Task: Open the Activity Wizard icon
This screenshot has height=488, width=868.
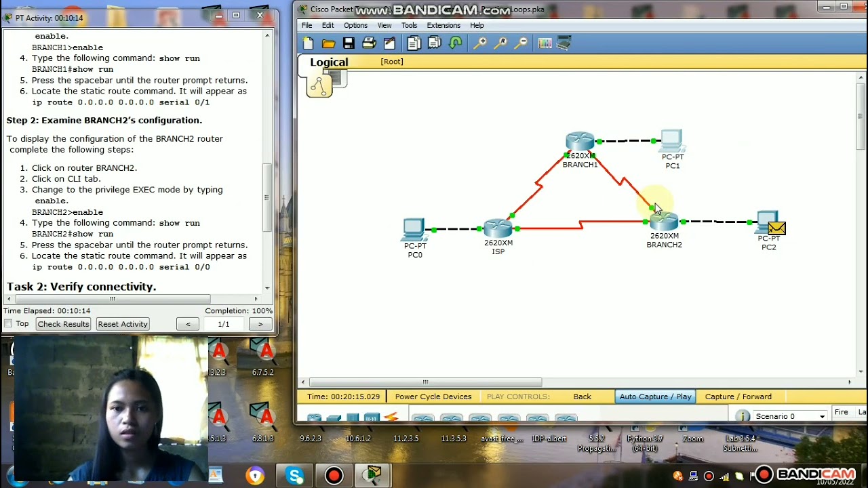Action: (389, 43)
